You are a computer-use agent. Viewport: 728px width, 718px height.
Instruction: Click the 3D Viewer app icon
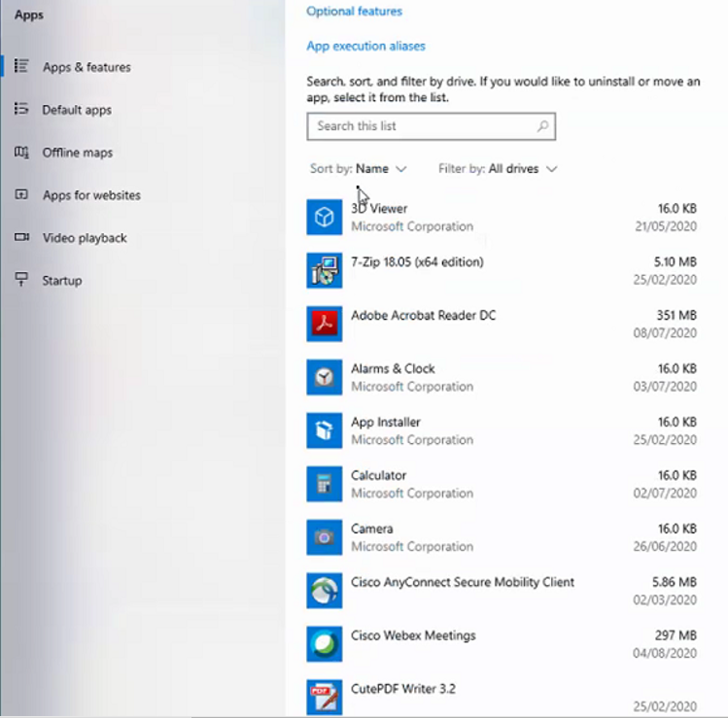pyautogui.click(x=324, y=218)
